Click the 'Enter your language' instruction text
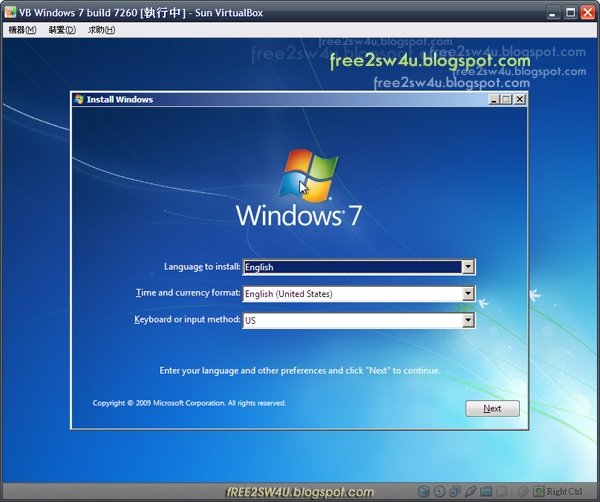The height and width of the screenshot is (502, 600). [300, 370]
